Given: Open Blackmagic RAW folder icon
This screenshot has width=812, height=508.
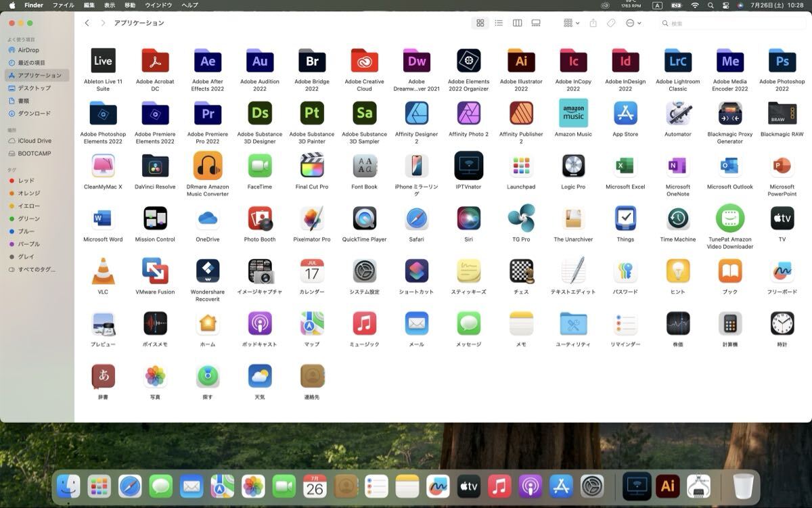Looking at the screenshot, I should tap(782, 113).
